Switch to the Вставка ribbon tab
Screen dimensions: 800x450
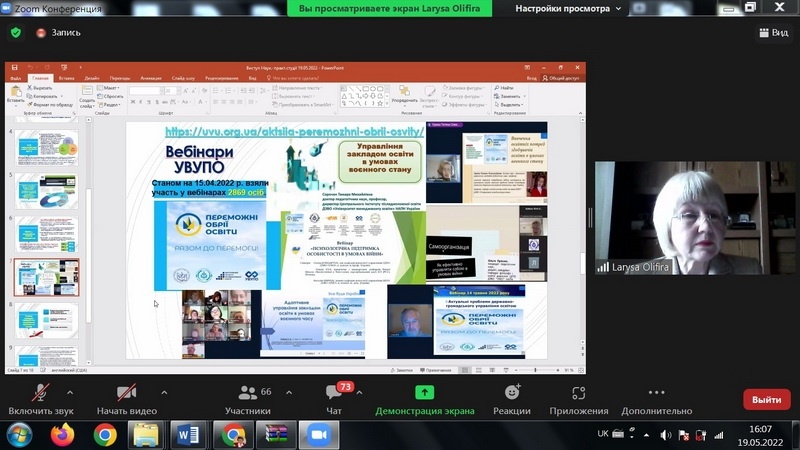click(67, 77)
